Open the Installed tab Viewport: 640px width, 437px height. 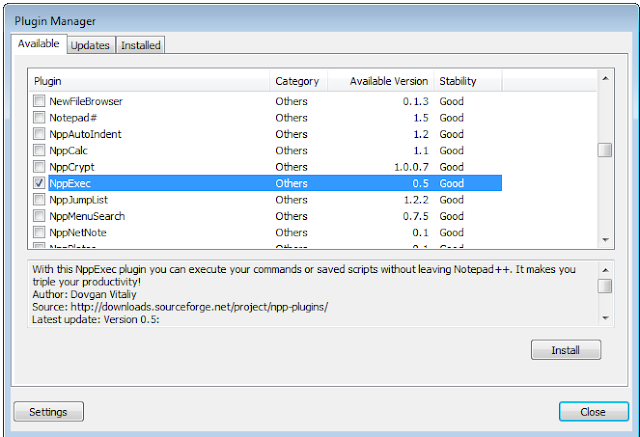140,45
